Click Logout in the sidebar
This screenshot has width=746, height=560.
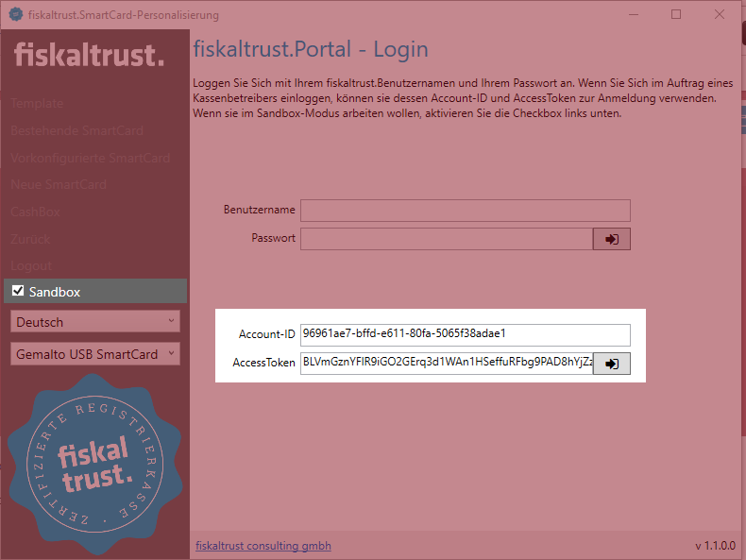point(31,266)
